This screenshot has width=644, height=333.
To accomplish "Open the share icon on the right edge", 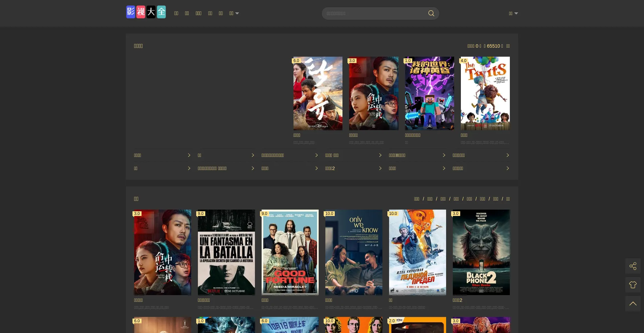I will coord(633,266).
